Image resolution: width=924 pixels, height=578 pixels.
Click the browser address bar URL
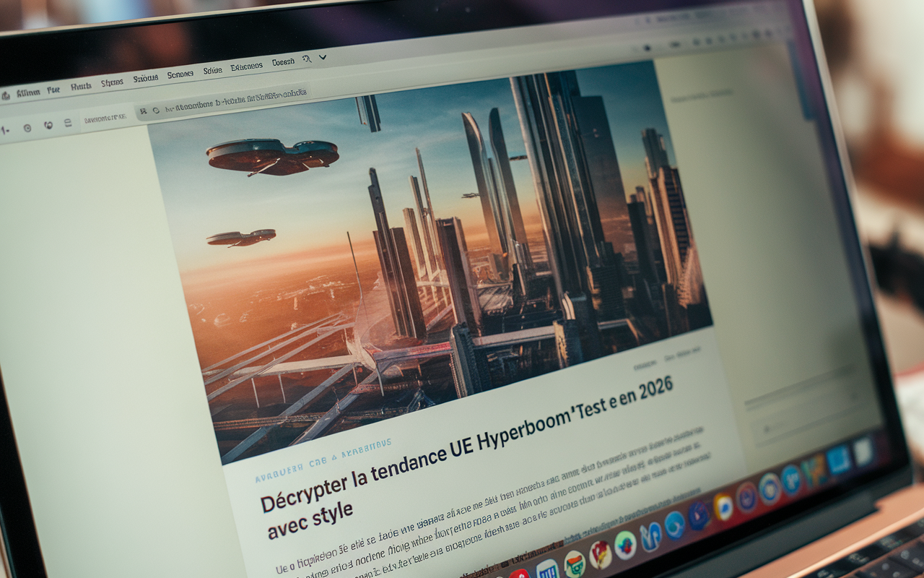pos(235,101)
